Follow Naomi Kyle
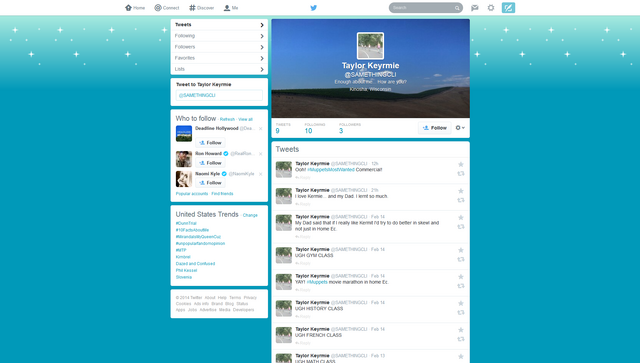Image resolution: width=640 pixels, height=363 pixels. pos(210,183)
